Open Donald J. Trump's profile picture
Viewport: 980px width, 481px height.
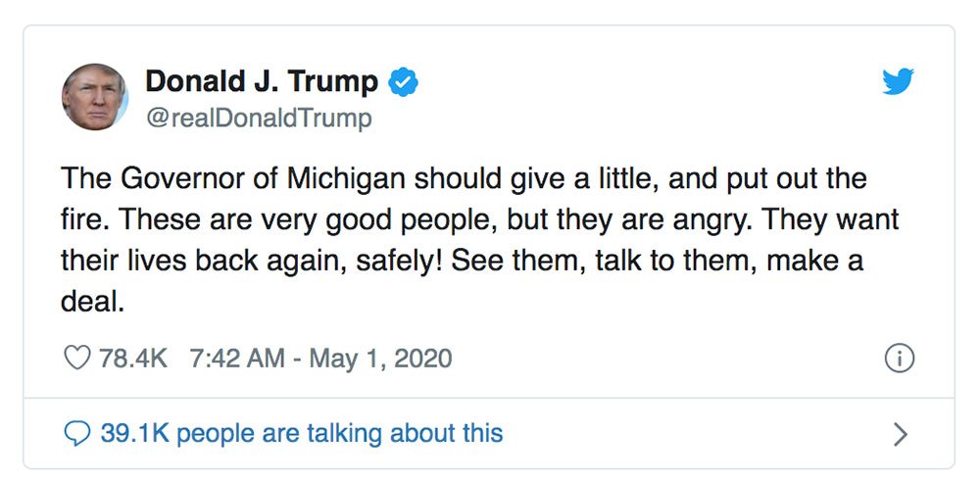pyautogui.click(x=94, y=96)
